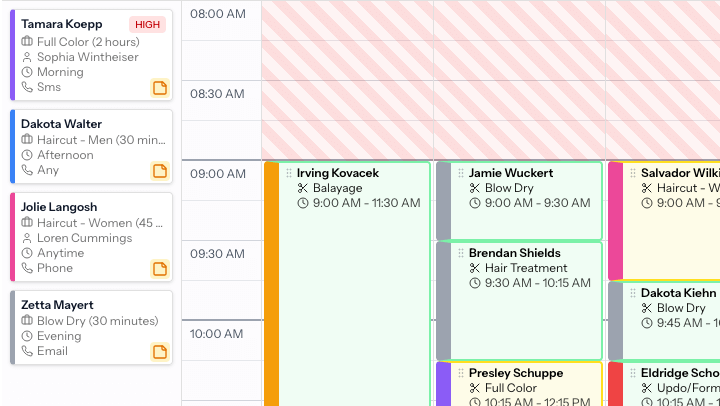Open note icon on Tamara Koepp card

pyautogui.click(x=159, y=87)
